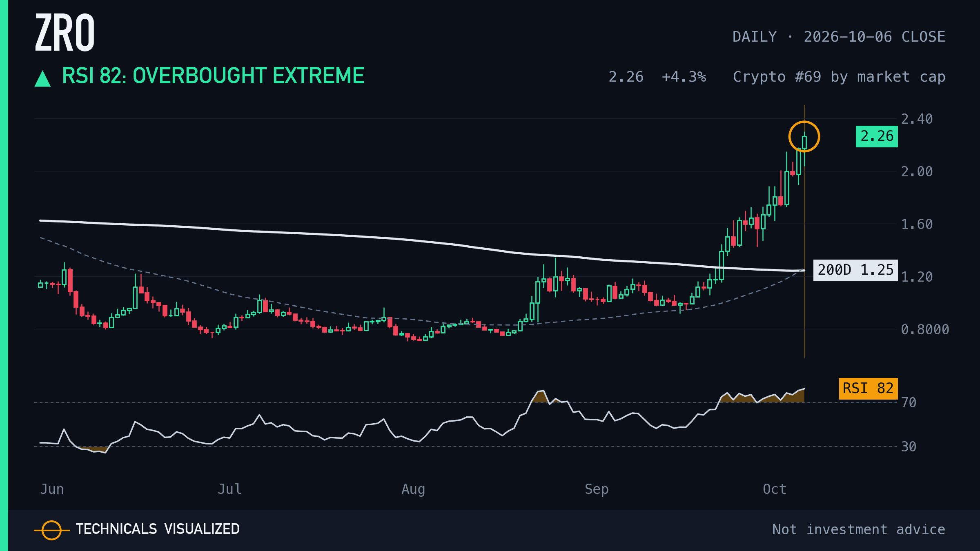Click the Aug month label
Screen dimensions: 980x551
coord(413,489)
